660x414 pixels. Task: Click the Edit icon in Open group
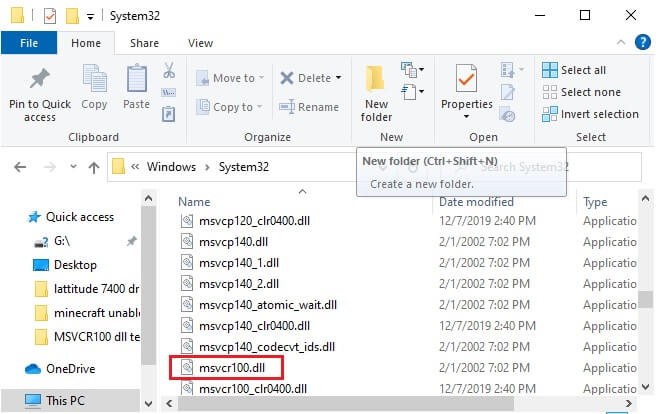click(x=508, y=92)
